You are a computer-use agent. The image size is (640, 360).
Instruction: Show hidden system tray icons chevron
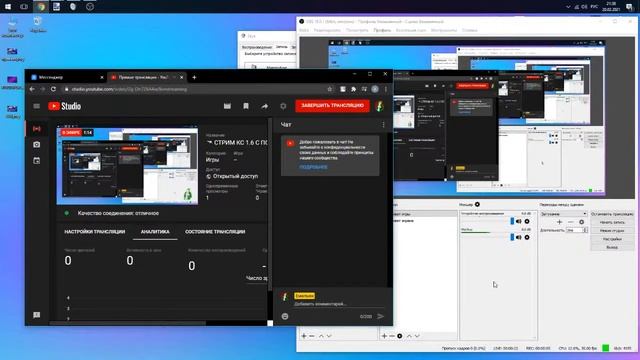pyautogui.click(x=568, y=7)
